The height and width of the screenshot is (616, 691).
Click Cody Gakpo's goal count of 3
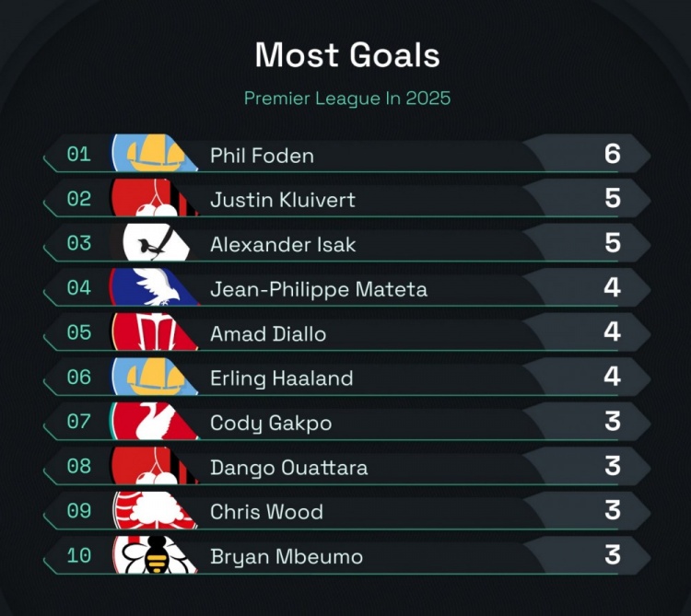point(612,422)
